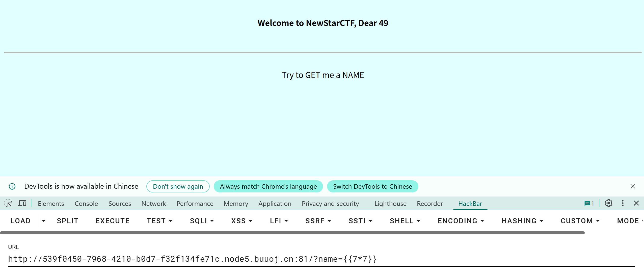Open the CUSTOM dropdown menu
This screenshot has width=644, height=271.
[580, 221]
